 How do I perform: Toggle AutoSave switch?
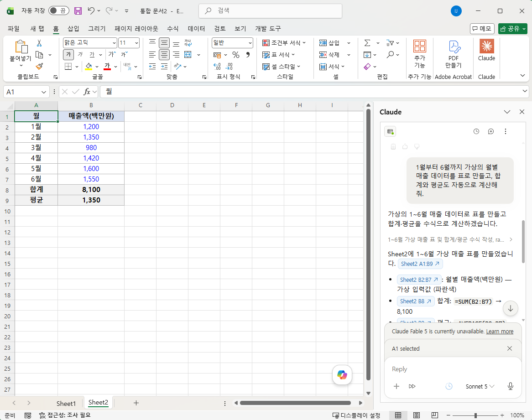[59, 11]
